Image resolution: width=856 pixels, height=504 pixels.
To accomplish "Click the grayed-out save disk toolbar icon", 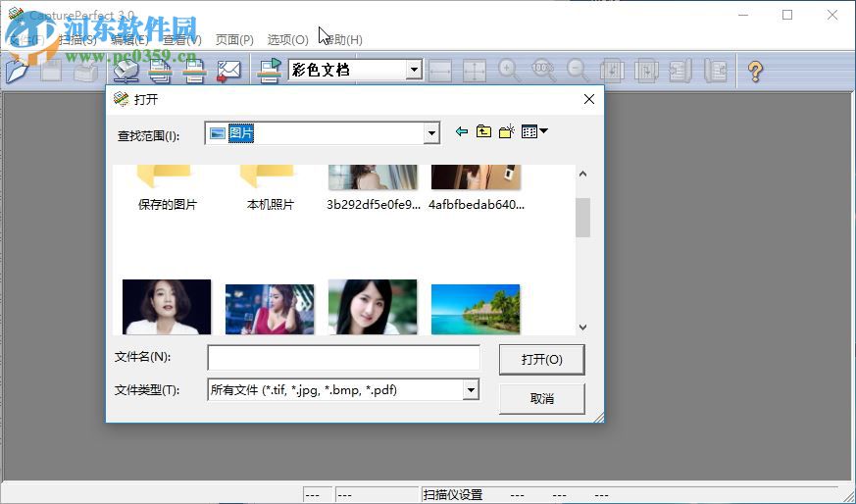I will click(x=51, y=71).
